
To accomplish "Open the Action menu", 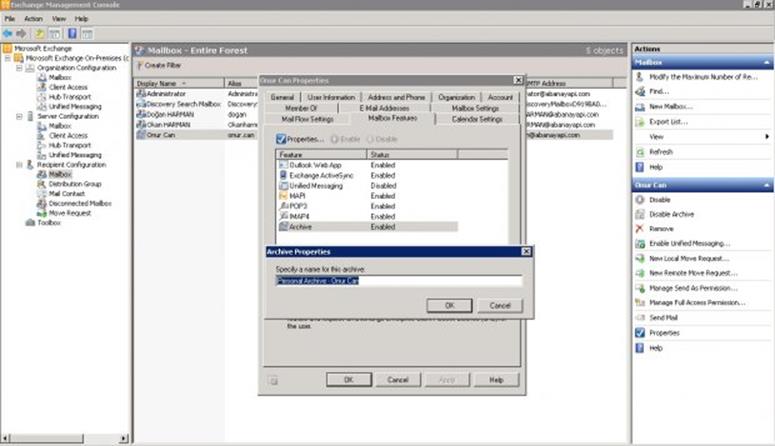I will (33, 19).
